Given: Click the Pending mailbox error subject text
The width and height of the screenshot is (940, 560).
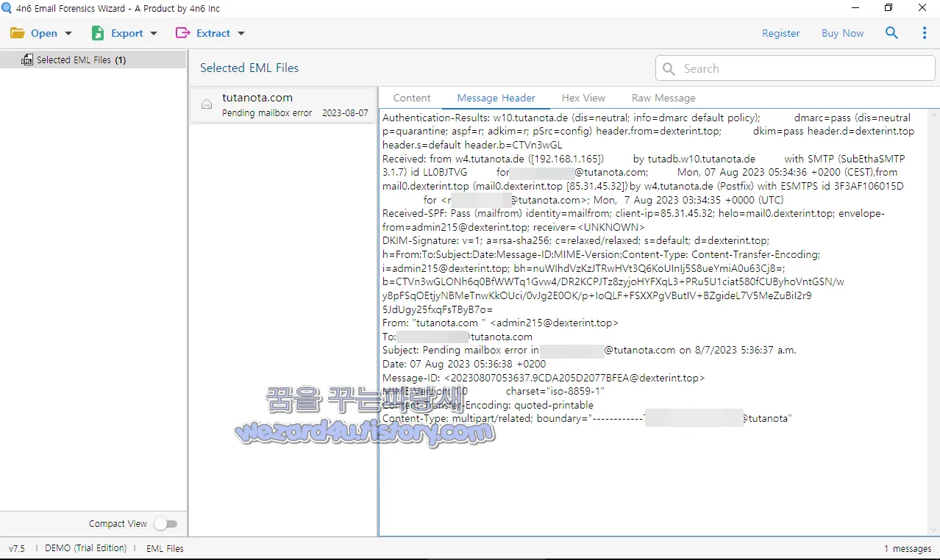Looking at the screenshot, I should tap(267, 113).
